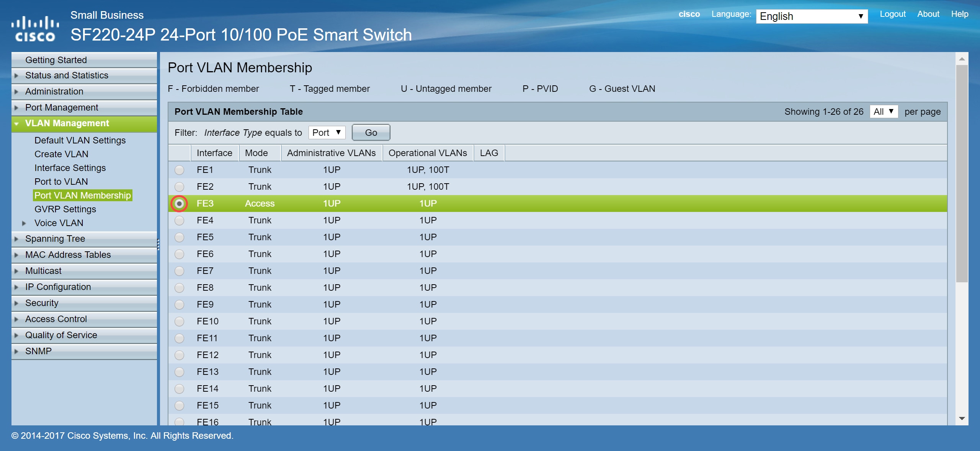Viewport: 980px width, 451px height.
Task: Open the Language dropdown
Action: [x=812, y=16]
